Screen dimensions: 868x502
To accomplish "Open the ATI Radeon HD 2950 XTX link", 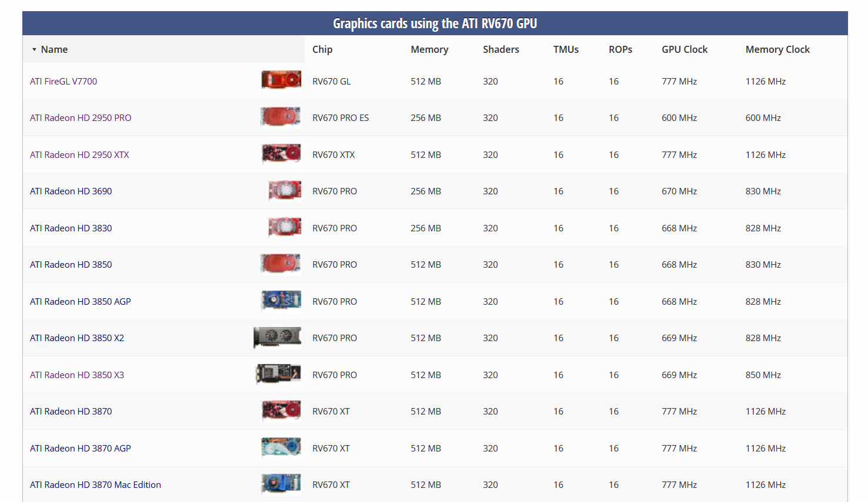I will [x=79, y=155].
